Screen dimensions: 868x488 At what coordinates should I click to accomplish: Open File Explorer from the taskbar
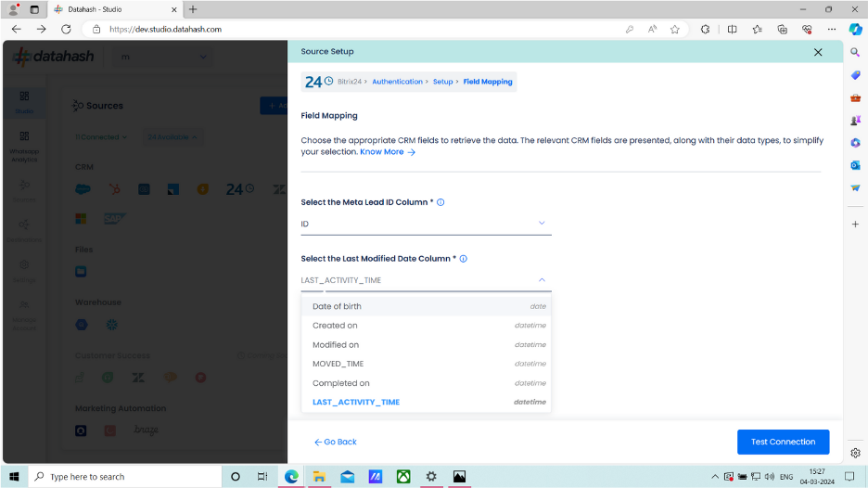coord(319,476)
